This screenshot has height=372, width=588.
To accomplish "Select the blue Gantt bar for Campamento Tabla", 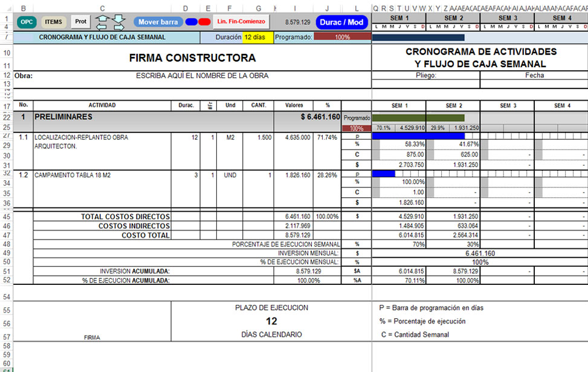I will (x=383, y=174).
